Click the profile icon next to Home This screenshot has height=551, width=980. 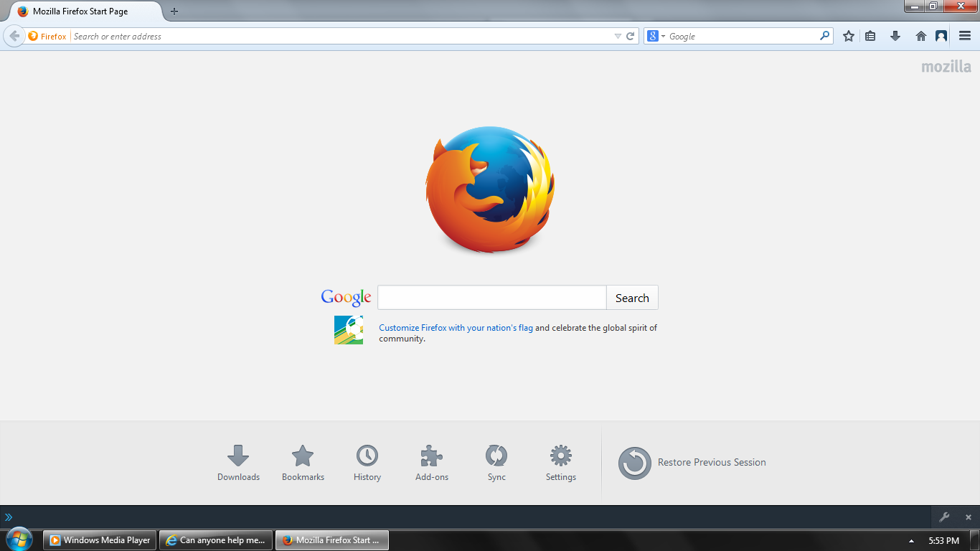tap(941, 36)
